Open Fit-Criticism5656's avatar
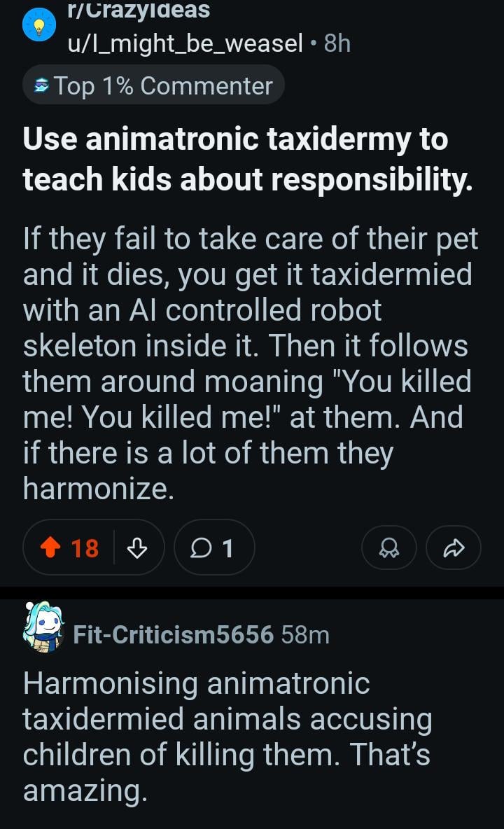 click(x=43, y=627)
